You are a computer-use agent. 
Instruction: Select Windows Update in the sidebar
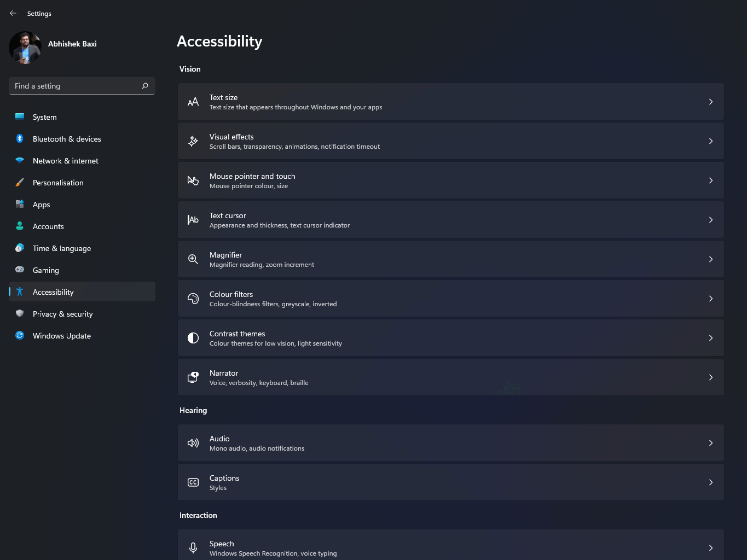tap(61, 336)
